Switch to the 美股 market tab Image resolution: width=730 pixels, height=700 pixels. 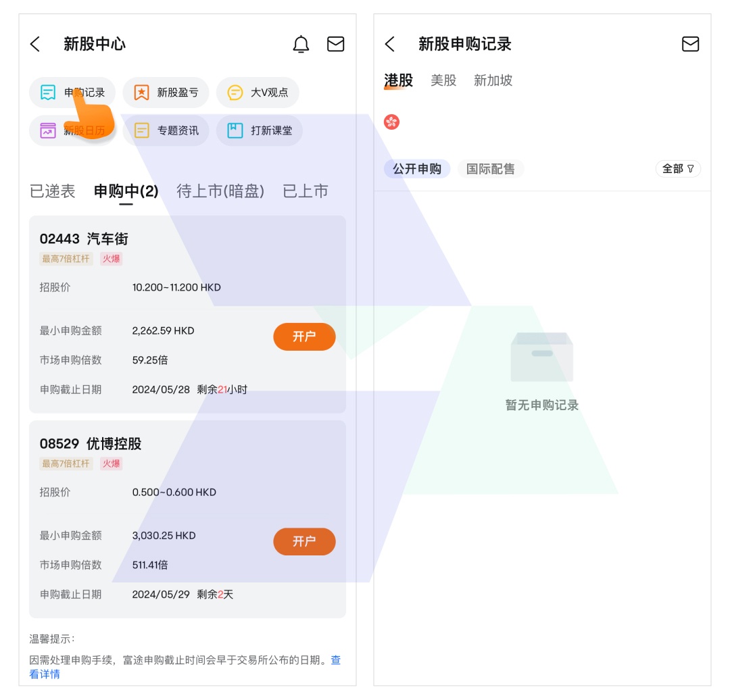443,80
